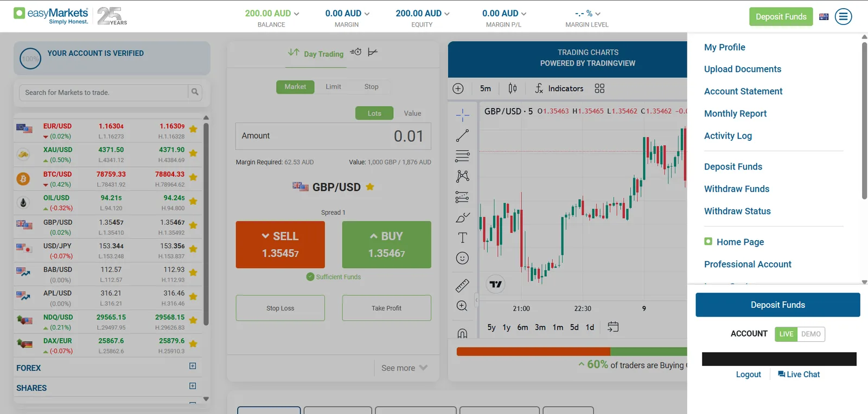Toggle favorite star for USD/JPY

pos(193,249)
